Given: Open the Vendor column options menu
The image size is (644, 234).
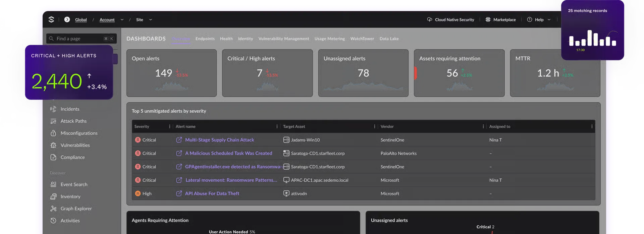Looking at the screenshot, I should pyautogui.click(x=483, y=126).
